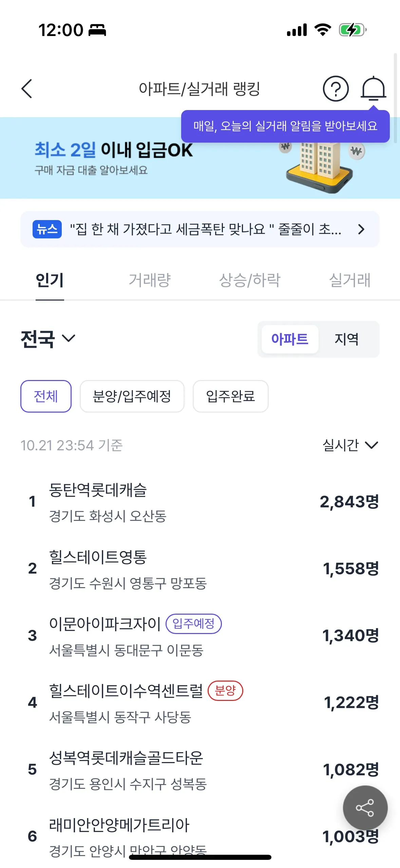Switch toggle to 아파트 view
400x868 pixels.
[x=290, y=339]
